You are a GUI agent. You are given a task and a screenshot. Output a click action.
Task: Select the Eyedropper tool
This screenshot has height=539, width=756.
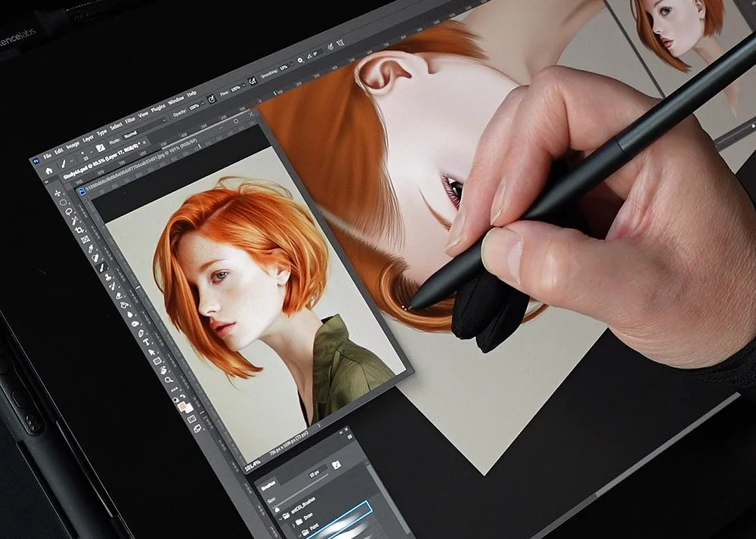coord(91,249)
